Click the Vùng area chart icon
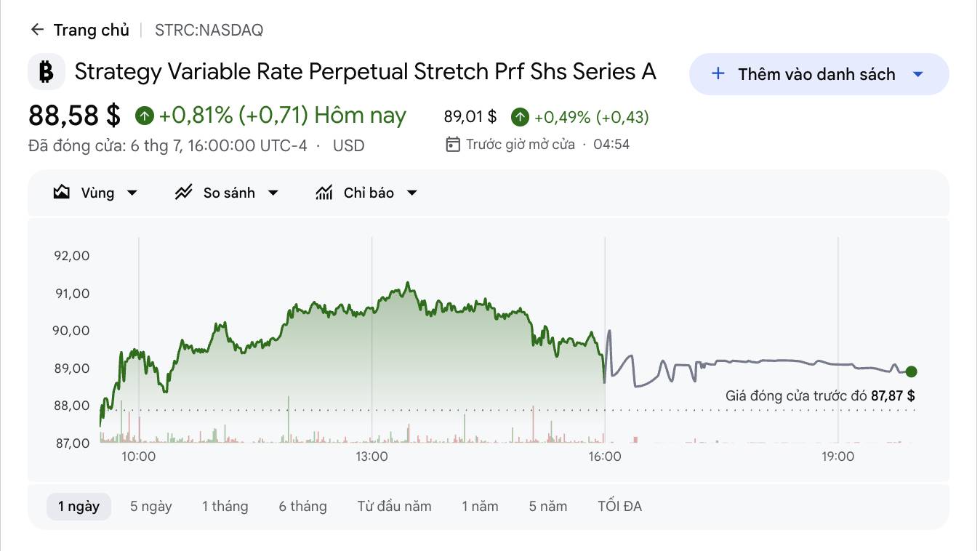The height and width of the screenshot is (551, 980). click(62, 193)
